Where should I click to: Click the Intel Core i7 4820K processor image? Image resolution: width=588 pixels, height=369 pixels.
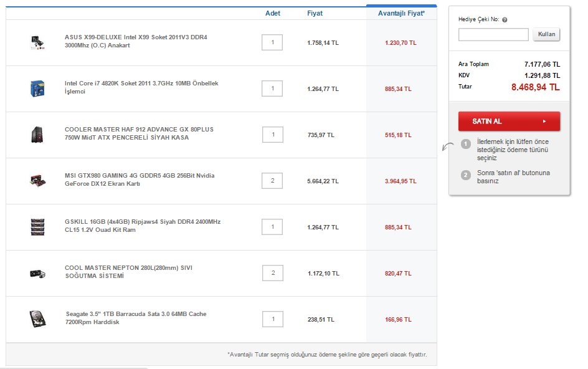[x=37, y=89]
